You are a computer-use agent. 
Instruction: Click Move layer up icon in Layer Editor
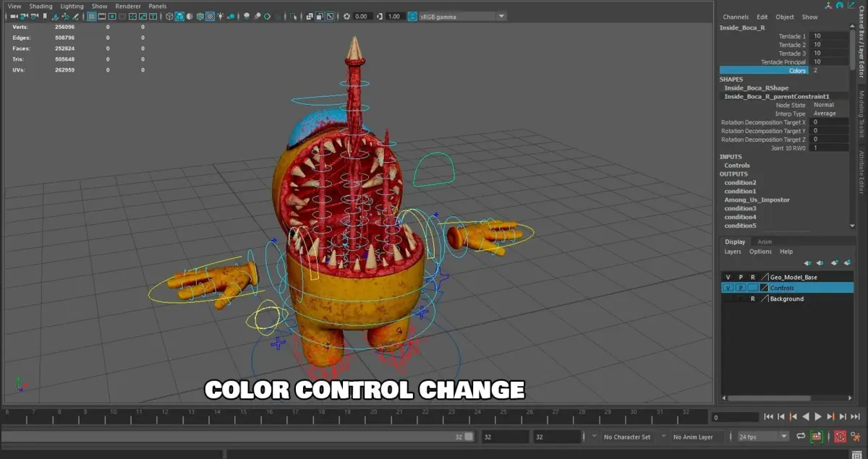[808, 263]
